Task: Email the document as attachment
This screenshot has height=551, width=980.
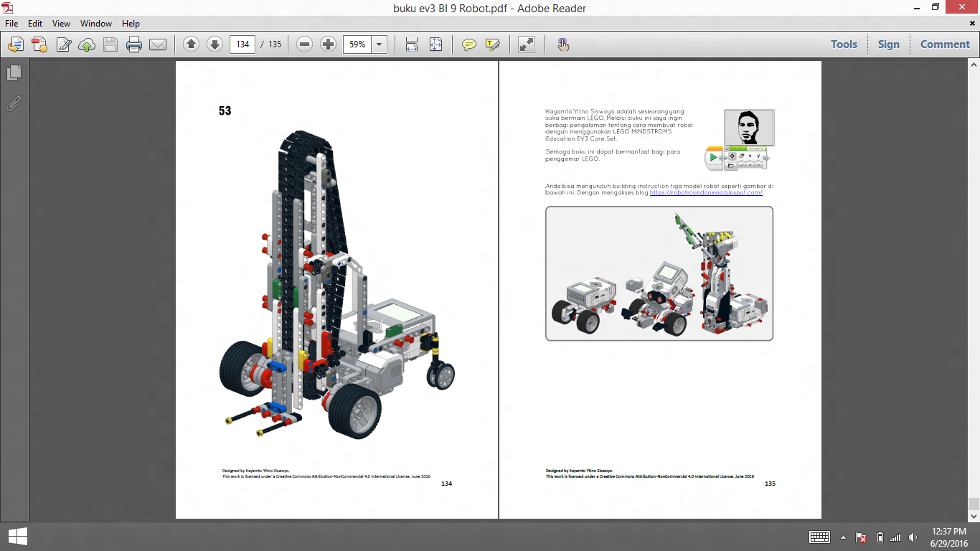Action: [x=159, y=44]
